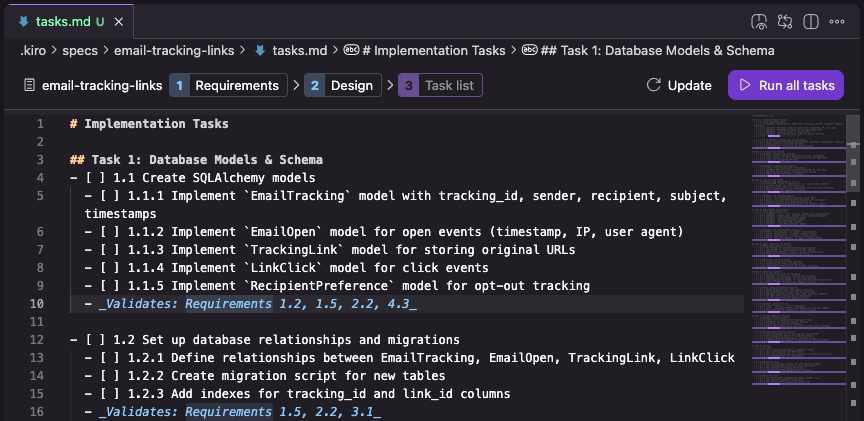Check the 1.2.2 migration script checkbox
The width and height of the screenshot is (864, 421).
coord(110,376)
